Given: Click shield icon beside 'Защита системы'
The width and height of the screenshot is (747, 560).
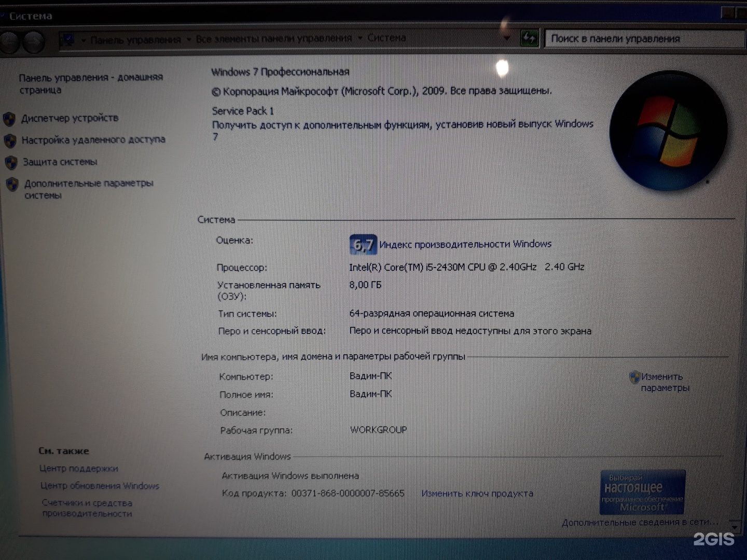Looking at the screenshot, I should pos(11,163).
